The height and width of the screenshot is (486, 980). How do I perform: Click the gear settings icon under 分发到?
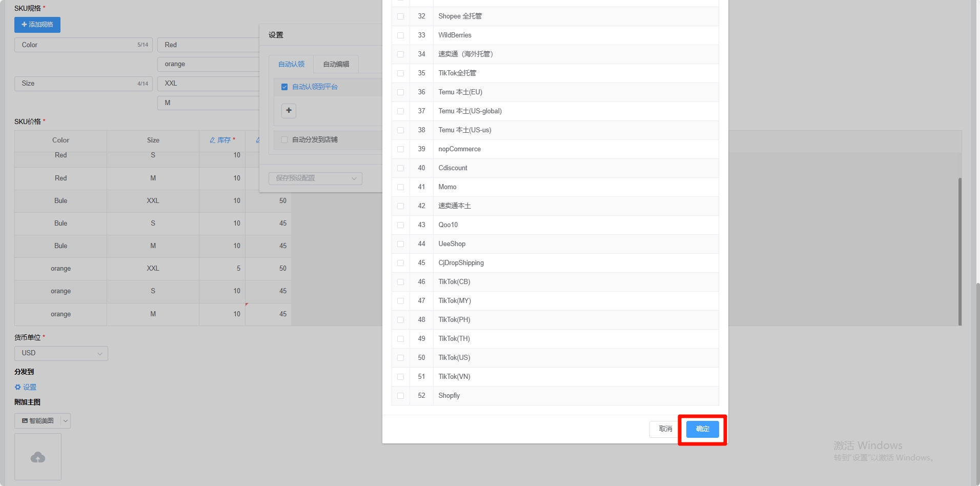point(18,387)
